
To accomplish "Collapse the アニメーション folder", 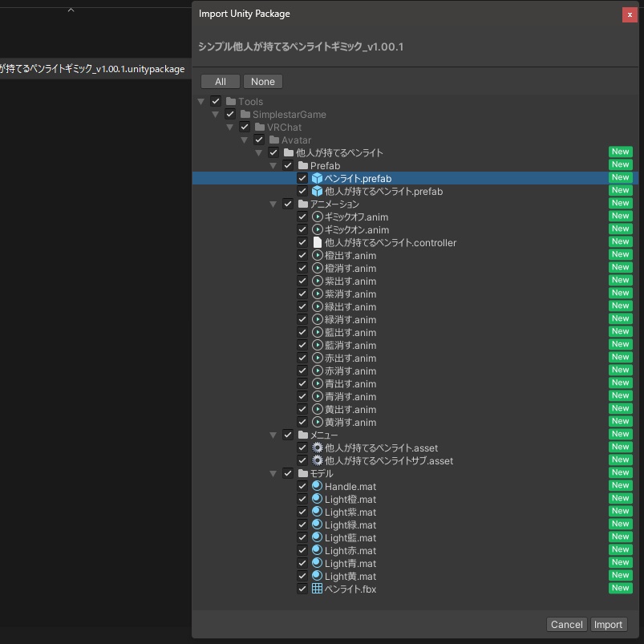I will pyautogui.click(x=273, y=205).
